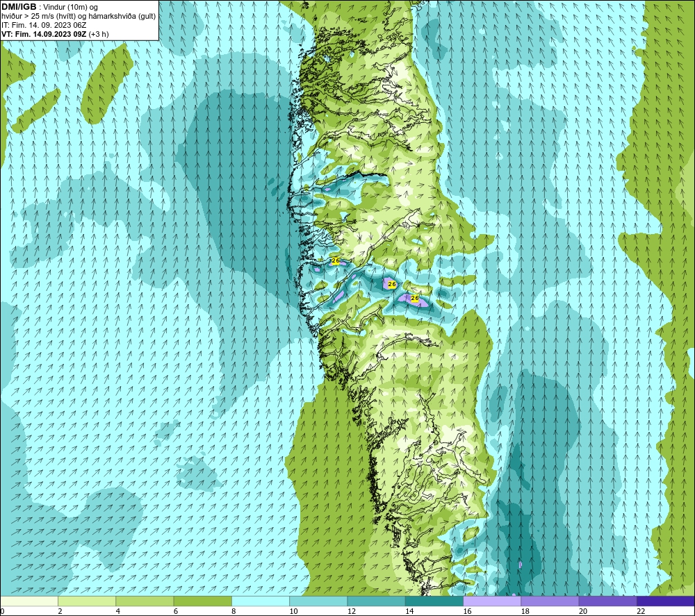The image size is (695, 616).
Task: Choose the lavender 16–18 m/s legend swatch
Action: [492, 601]
